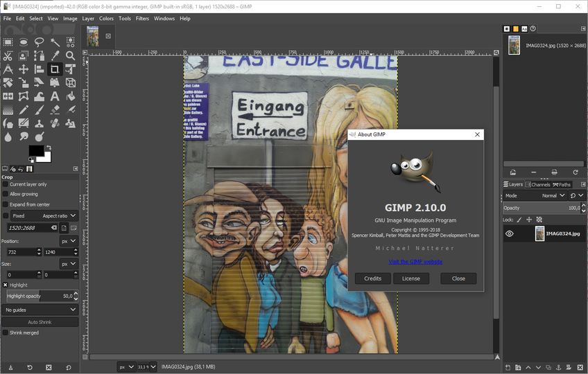Select the Flip tool
This screenshot has height=374, width=588.
8,96
